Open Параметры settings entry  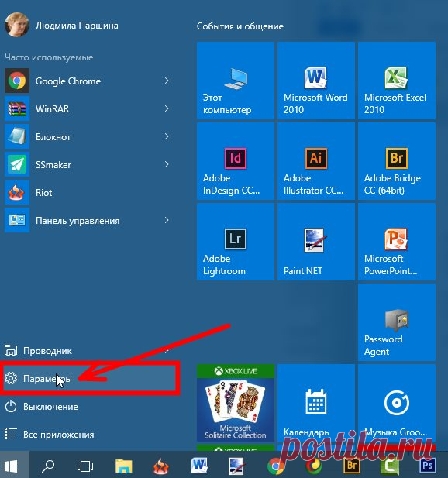click(88, 378)
